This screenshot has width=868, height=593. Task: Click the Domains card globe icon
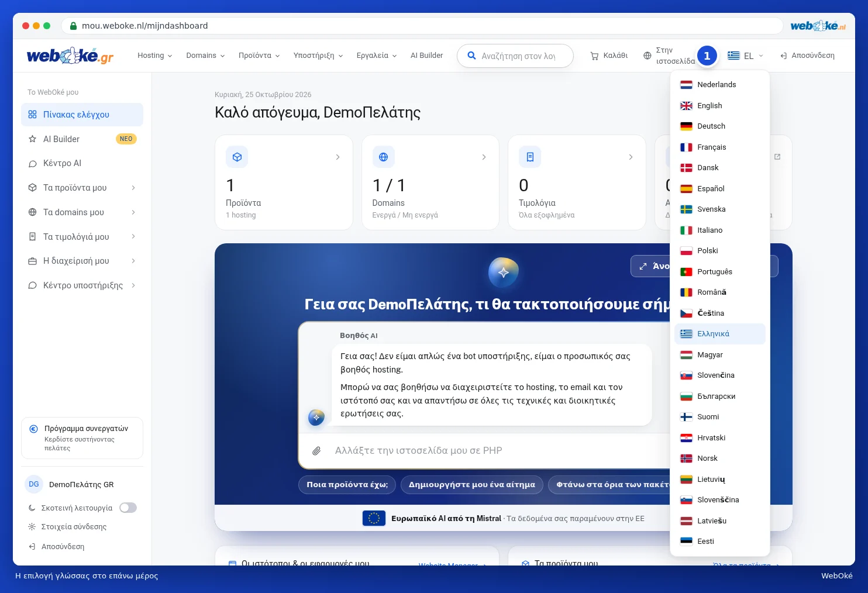tap(383, 157)
